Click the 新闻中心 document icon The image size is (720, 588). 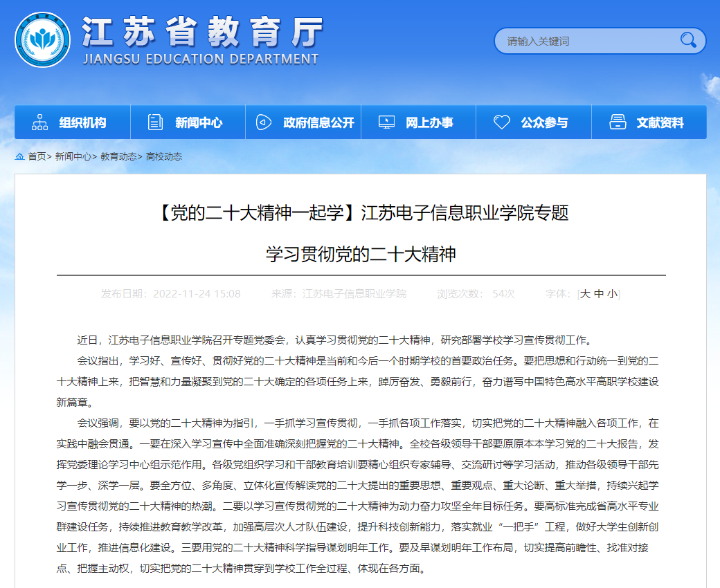coord(155,122)
